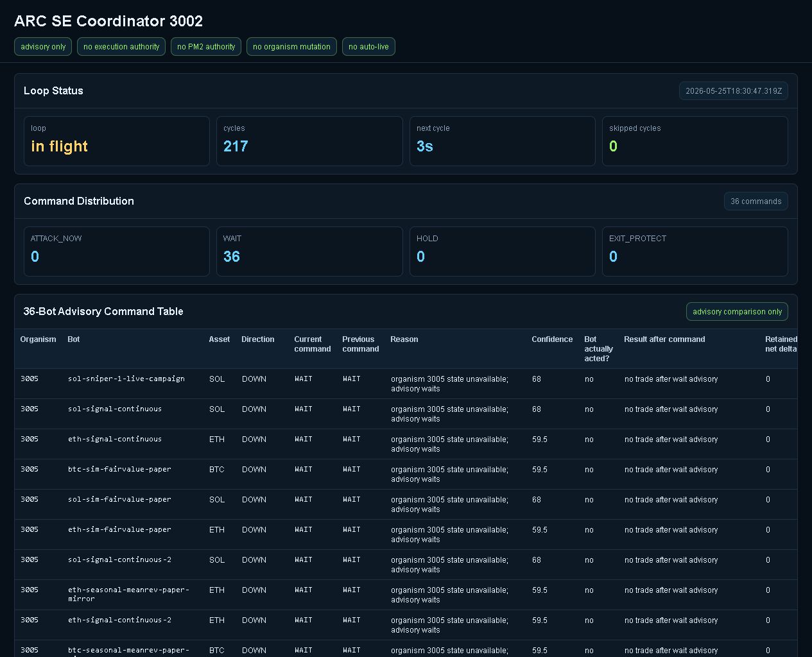Click organism 3005 in btc-sim-fairvalue-paper row
Screen dimensions: 812x657
(x=30, y=469)
